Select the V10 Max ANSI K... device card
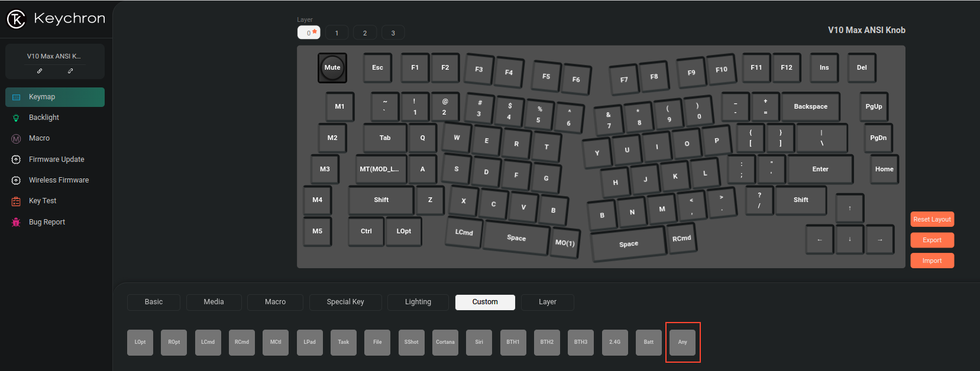The height and width of the screenshot is (371, 980). (55, 61)
